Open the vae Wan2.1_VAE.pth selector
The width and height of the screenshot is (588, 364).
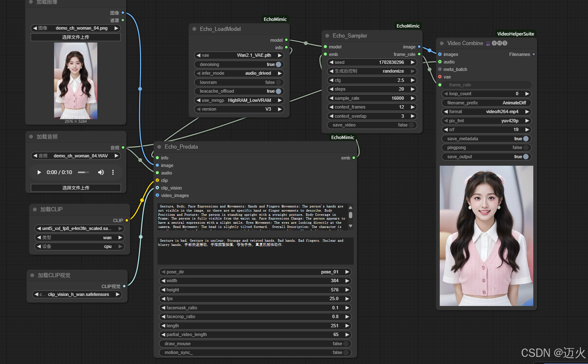[x=239, y=56]
